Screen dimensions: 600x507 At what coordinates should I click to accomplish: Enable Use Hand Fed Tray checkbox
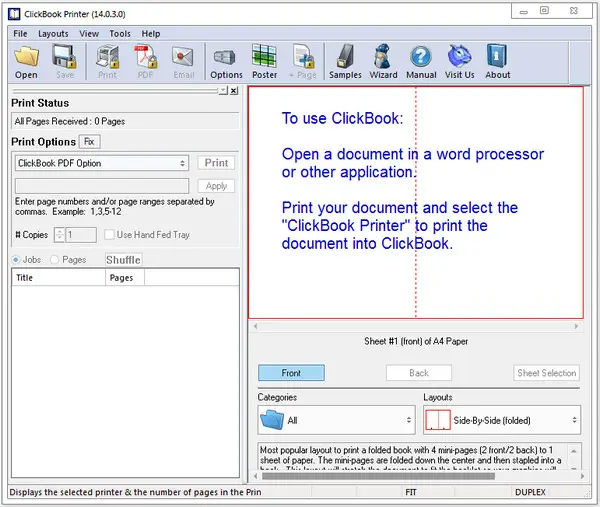click(x=109, y=235)
